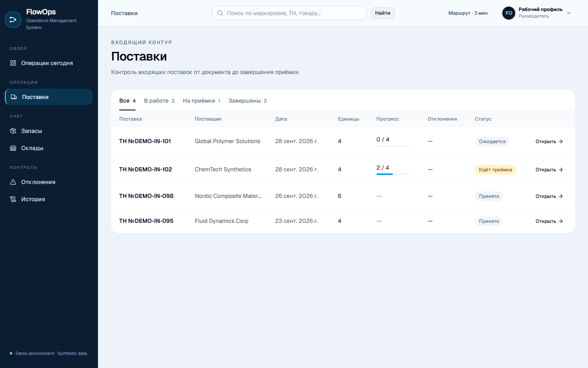The image size is (588, 368).
Task: Click the Поставки breadcrumb in top bar
Action: (124, 13)
